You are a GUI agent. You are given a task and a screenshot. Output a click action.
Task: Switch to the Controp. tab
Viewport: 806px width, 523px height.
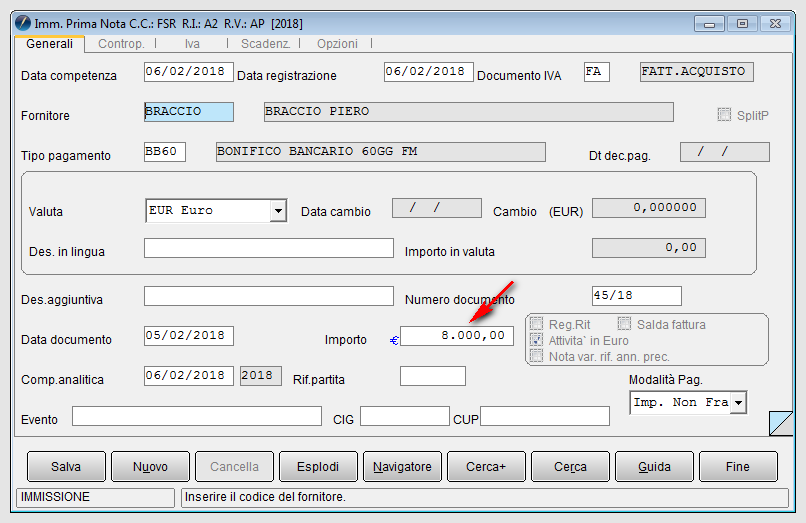click(121, 44)
